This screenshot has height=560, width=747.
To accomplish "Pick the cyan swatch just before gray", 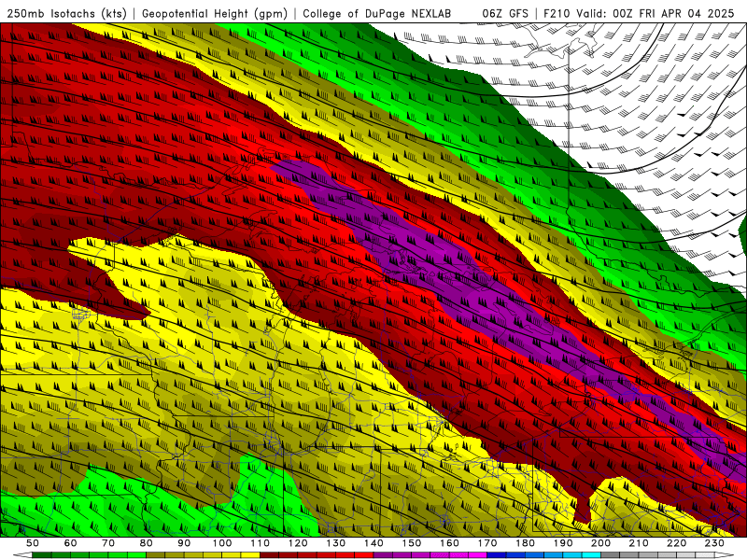I will point(591,555).
